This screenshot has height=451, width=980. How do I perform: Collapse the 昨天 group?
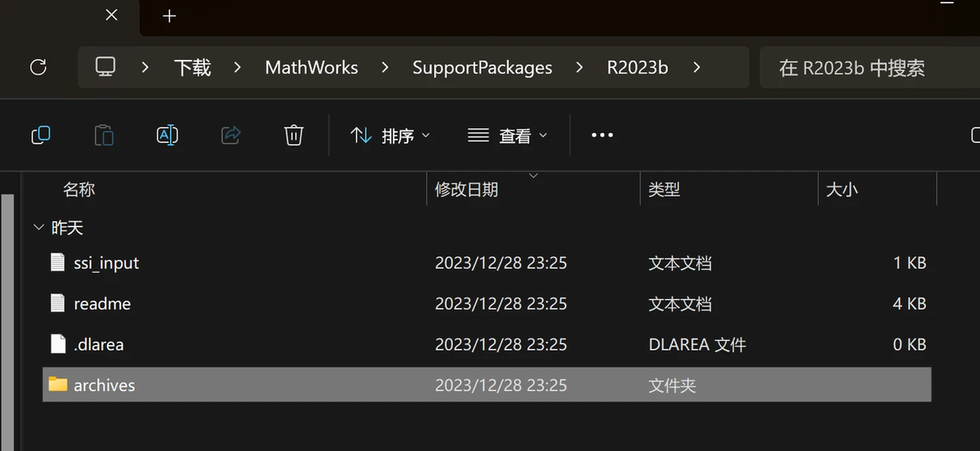39,228
